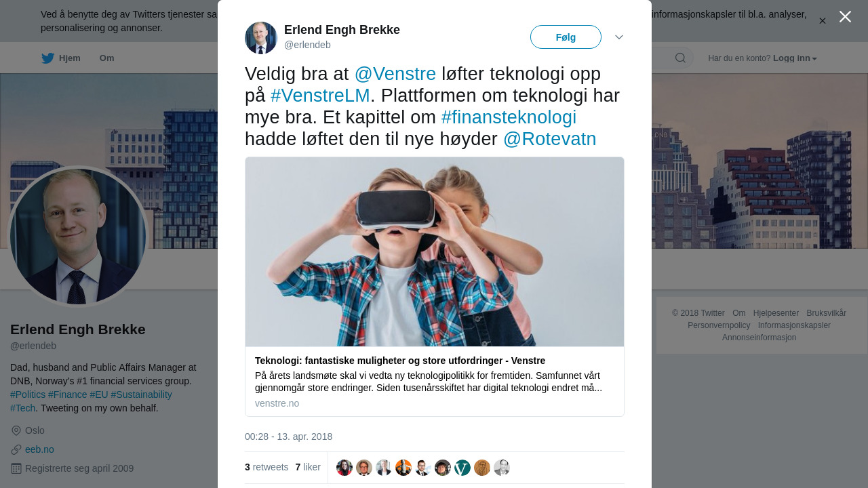Dismiss the cookie notice small x
The image size is (868, 488).
pyautogui.click(x=822, y=21)
